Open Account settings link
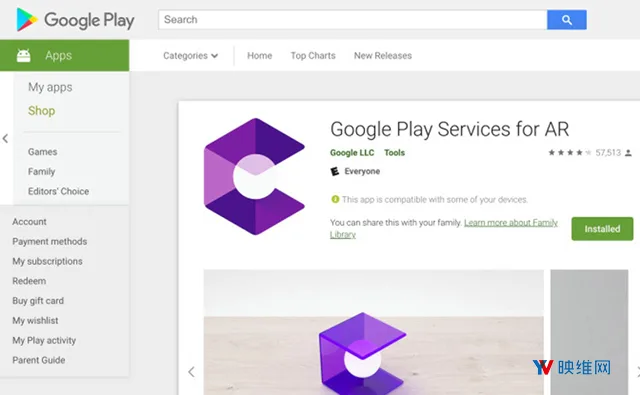The width and height of the screenshot is (640, 395). point(29,222)
